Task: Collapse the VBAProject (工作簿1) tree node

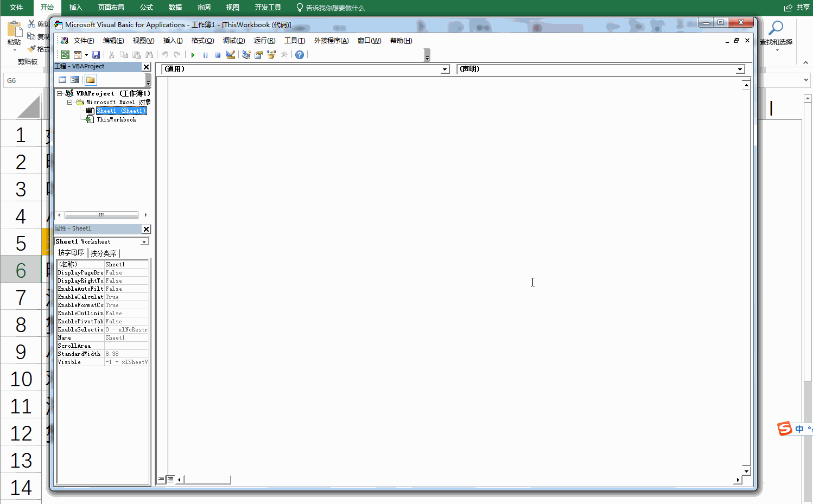Action: [60, 94]
